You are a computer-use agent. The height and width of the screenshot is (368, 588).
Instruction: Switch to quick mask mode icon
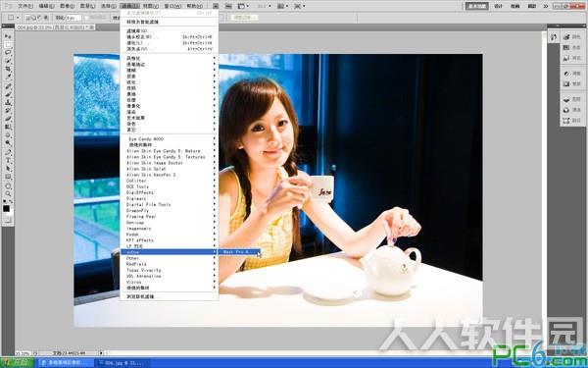coord(8,220)
